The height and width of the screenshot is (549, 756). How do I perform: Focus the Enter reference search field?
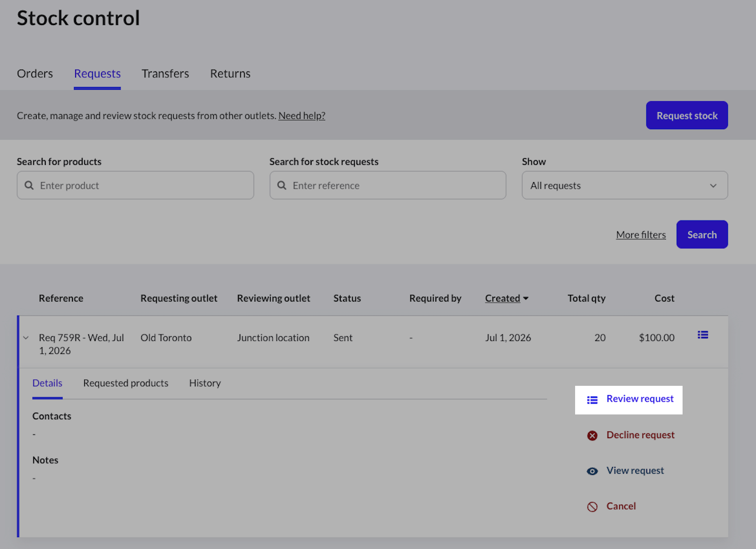pyautogui.click(x=388, y=185)
